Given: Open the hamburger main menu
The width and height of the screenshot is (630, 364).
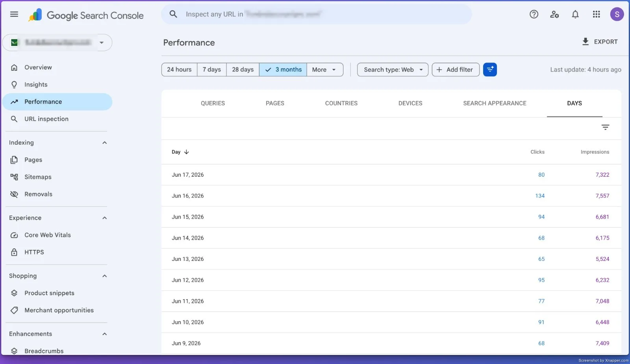Looking at the screenshot, I should click(14, 14).
